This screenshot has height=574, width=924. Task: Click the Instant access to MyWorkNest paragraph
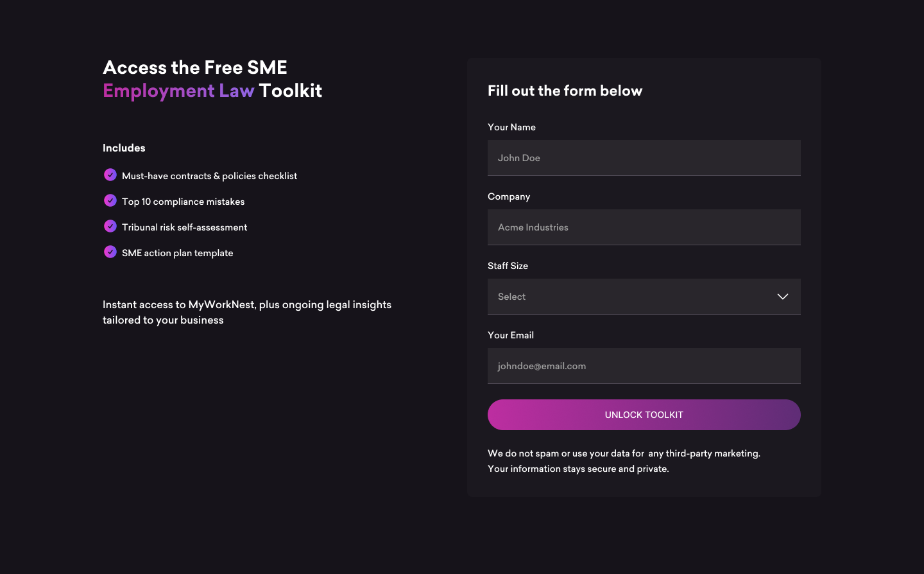click(247, 312)
